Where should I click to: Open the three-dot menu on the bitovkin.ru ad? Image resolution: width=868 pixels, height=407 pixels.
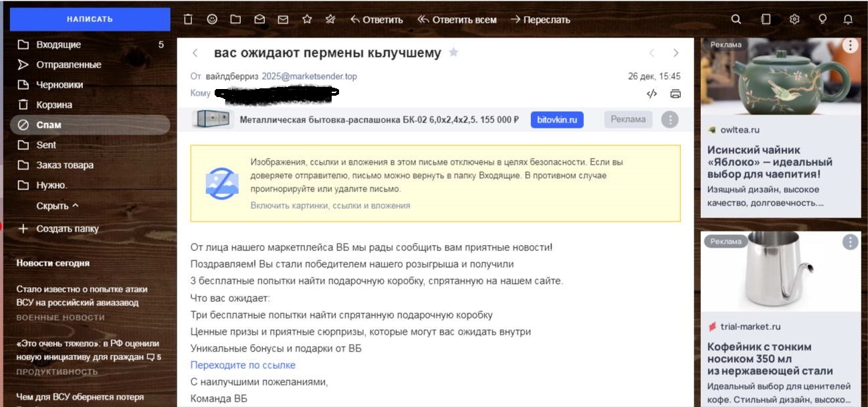pyautogui.click(x=669, y=120)
